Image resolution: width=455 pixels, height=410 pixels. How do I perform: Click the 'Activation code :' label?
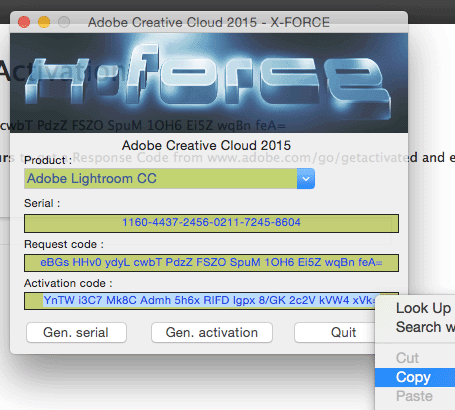(x=68, y=283)
